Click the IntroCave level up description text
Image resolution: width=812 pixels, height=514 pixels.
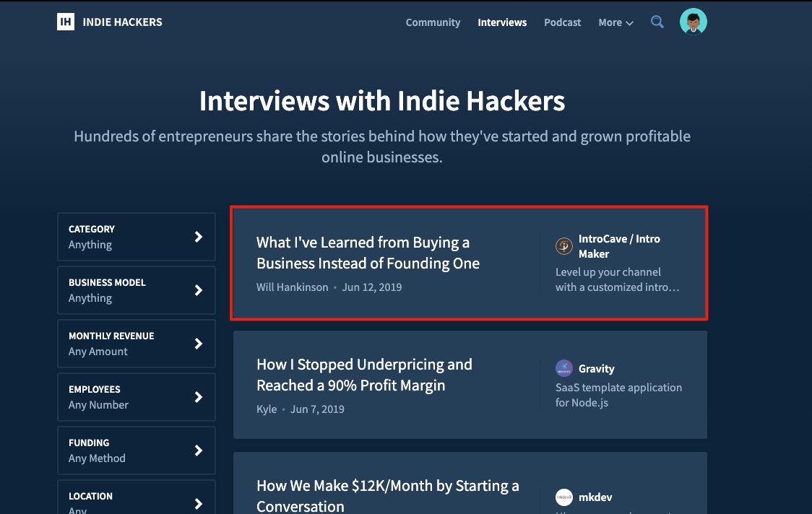pyautogui.click(x=618, y=279)
